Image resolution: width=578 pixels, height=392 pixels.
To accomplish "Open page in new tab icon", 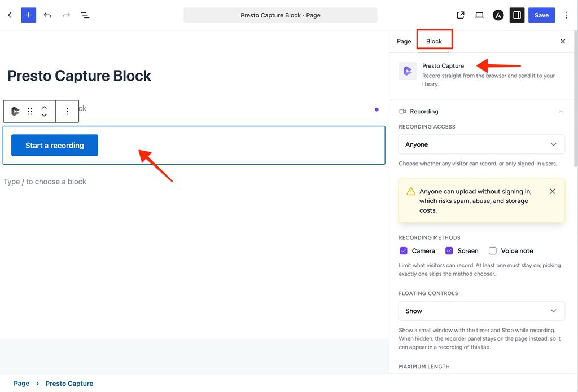I will click(x=461, y=15).
